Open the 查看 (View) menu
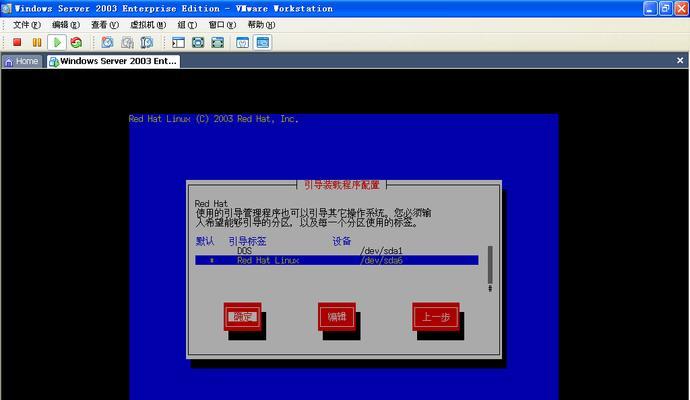Viewport: 690px width, 400px height. [x=105, y=25]
